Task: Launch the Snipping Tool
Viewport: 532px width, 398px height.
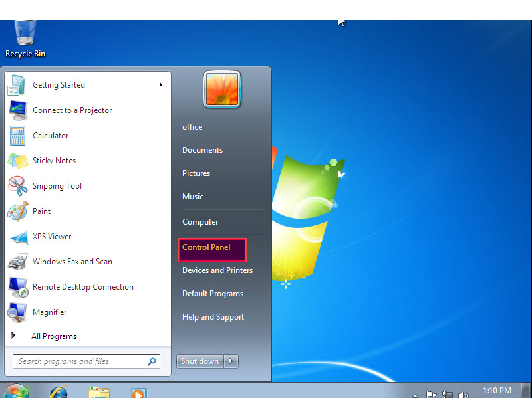Action: pos(88,186)
